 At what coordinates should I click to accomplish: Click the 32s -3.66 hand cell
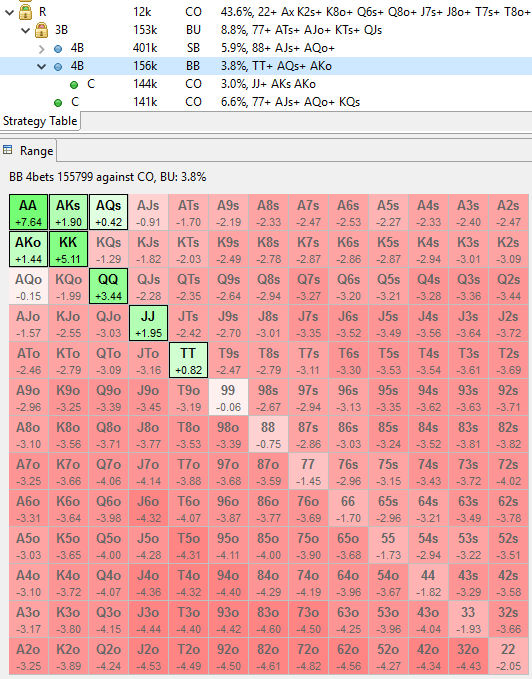[508, 619]
